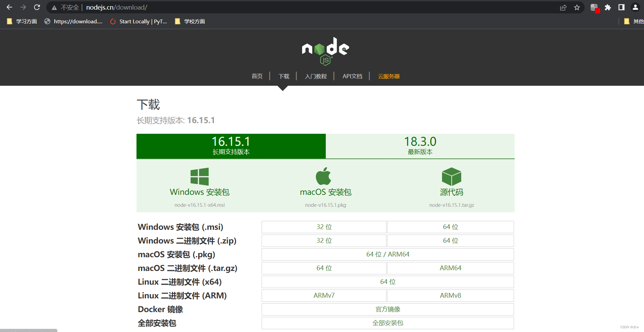Go to 首页 in navigation
This screenshot has height=332, width=644.
pos(257,76)
